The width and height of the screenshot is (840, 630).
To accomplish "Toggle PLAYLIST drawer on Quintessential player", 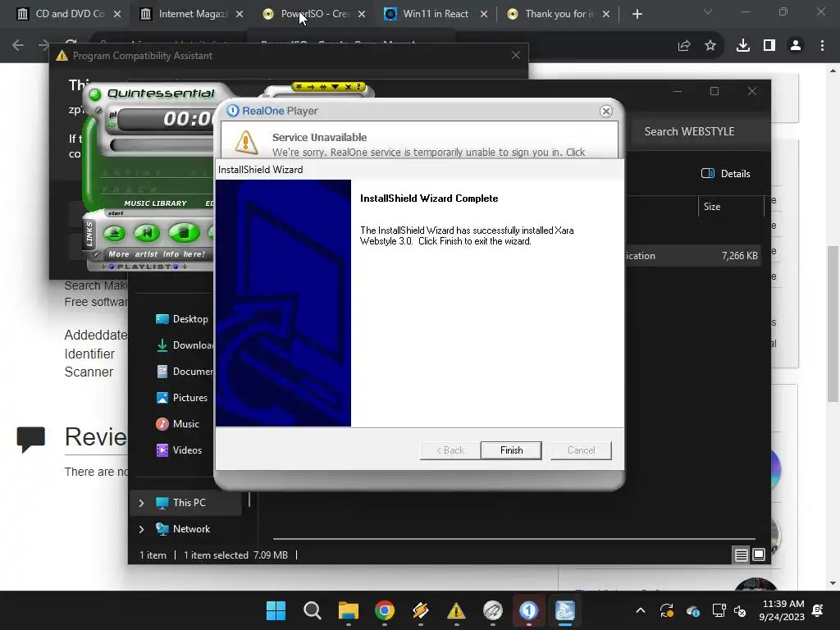I will (x=144, y=267).
